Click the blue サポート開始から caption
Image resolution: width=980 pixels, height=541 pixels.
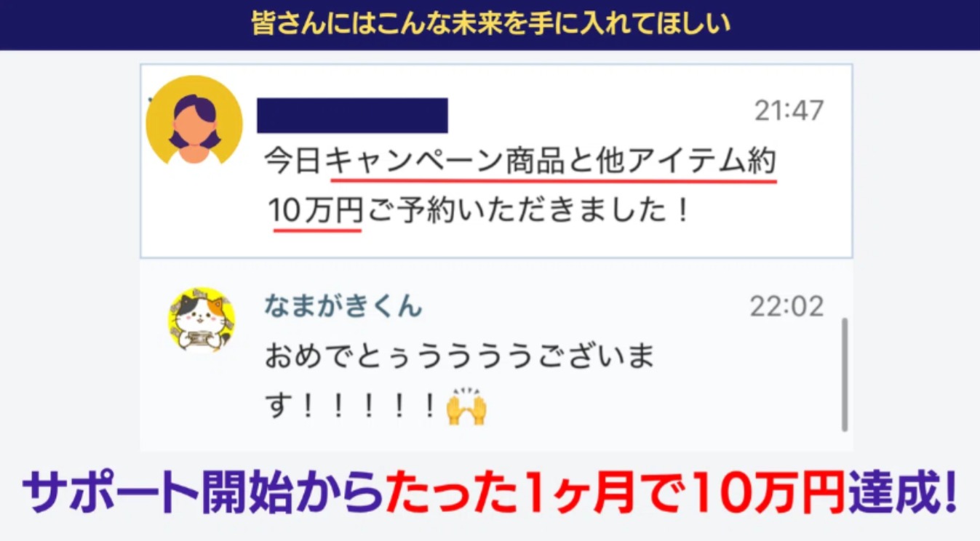coord(203,494)
